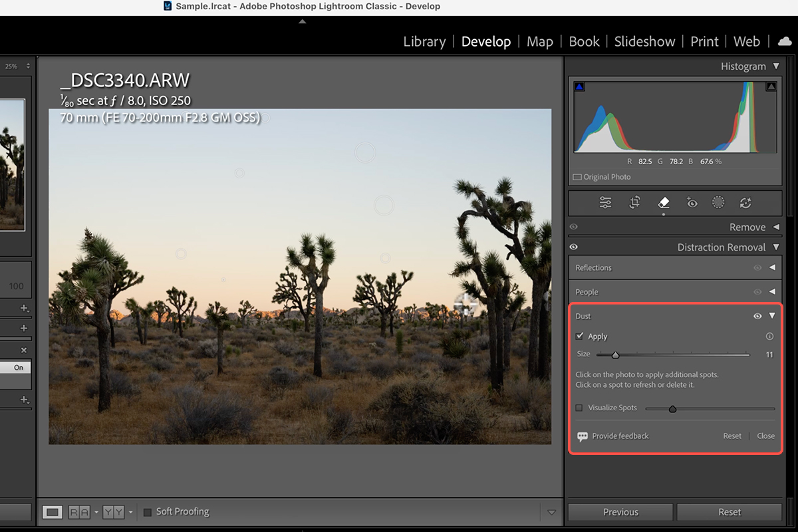Click the Provide feedback speech bubble icon
The height and width of the screenshot is (532, 798).
pos(583,436)
